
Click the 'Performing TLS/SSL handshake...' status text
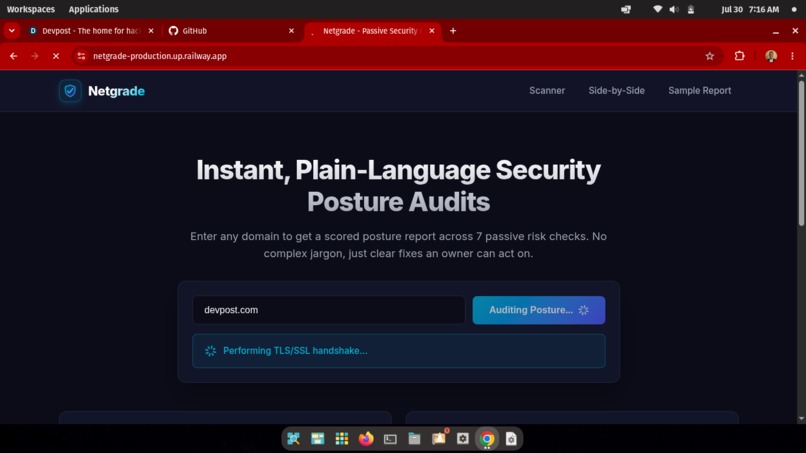point(295,351)
